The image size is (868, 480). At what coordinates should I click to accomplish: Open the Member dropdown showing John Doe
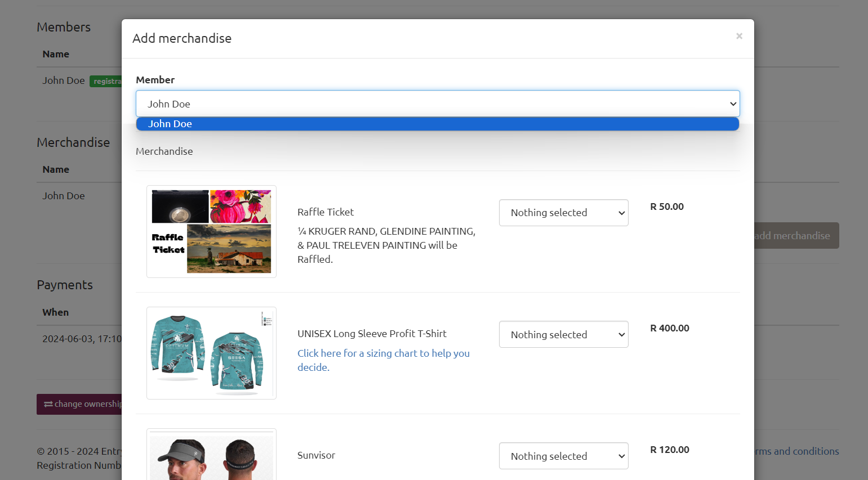438,104
